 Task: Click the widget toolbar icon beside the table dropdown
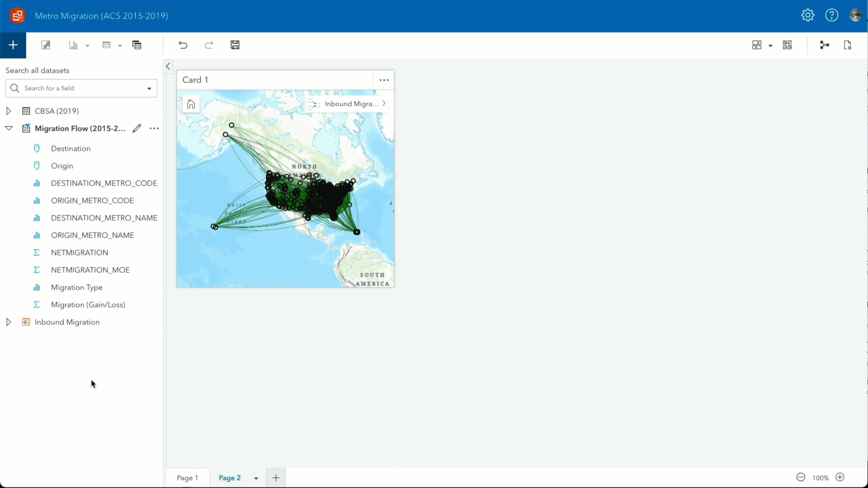tap(137, 45)
